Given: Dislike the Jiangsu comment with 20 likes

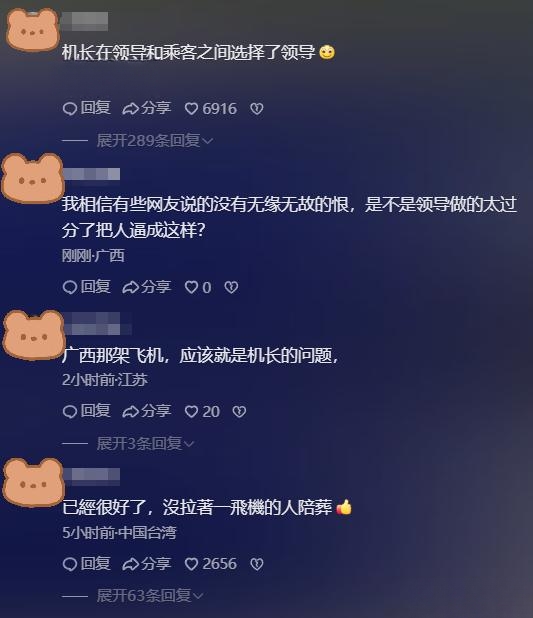Looking at the screenshot, I should click(x=239, y=411).
